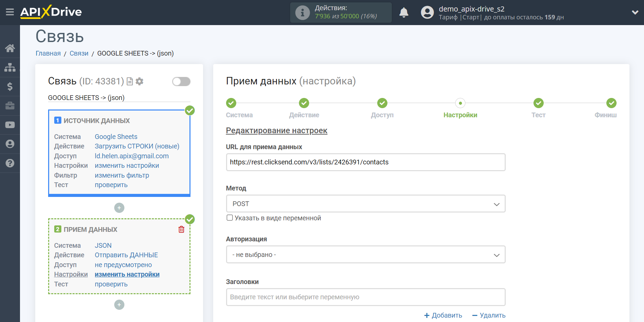This screenshot has width=644, height=322.
Task: Select the Действие step label
Action: pos(304,115)
